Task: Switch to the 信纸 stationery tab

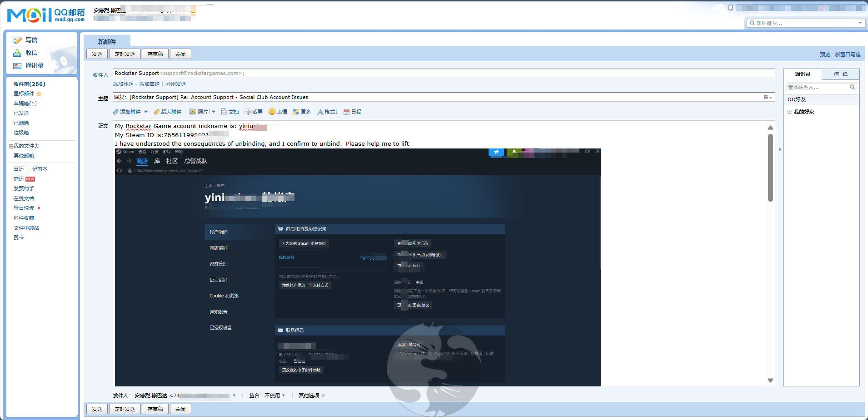Action: (840, 74)
